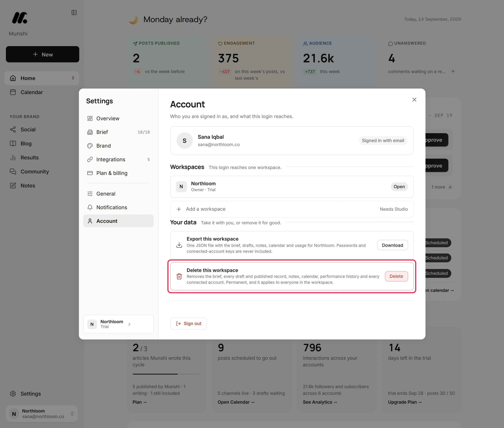Click the Delete workspace button
Viewport: 504px width, 428px height.
pos(396,276)
